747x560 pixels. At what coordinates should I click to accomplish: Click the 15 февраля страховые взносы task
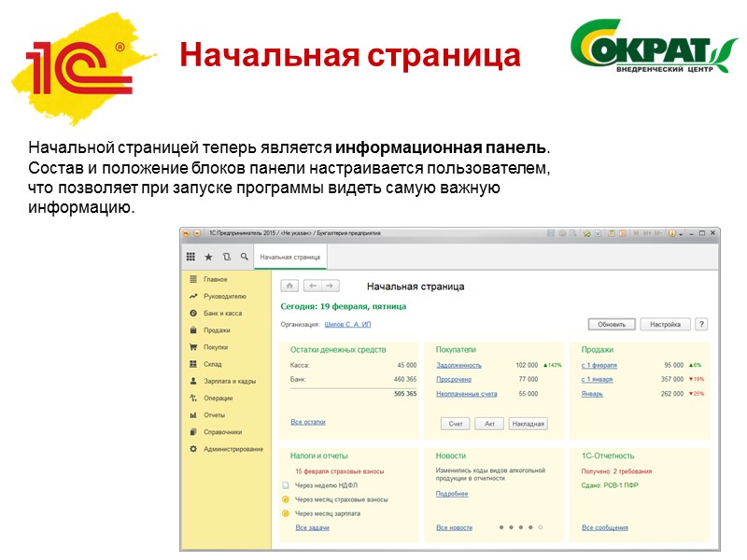click(x=339, y=471)
